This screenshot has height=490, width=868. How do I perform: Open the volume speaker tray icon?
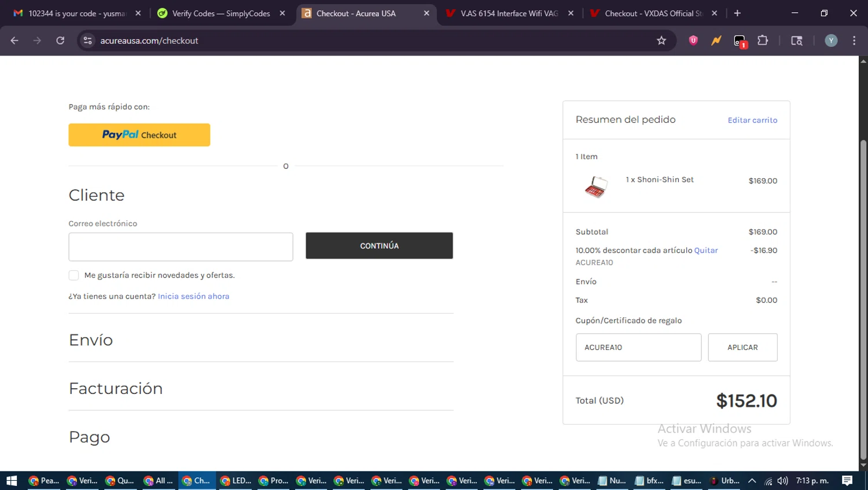(x=783, y=481)
